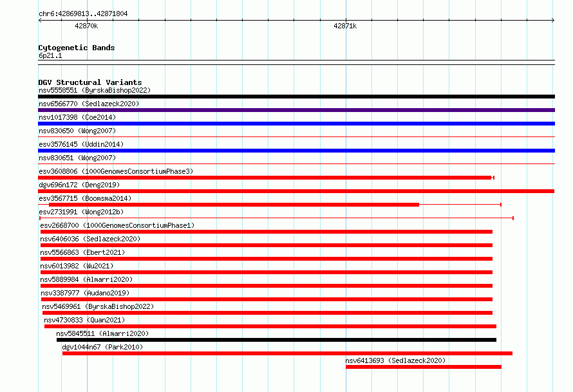Select the red bar under dgv696n172

tap(296, 191)
